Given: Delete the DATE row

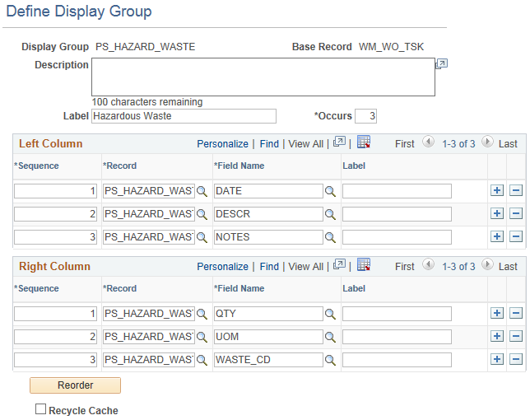Looking at the screenshot, I should (x=516, y=190).
